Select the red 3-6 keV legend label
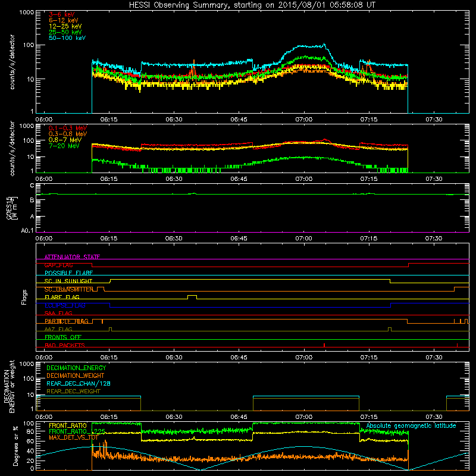This screenshot has height=476, width=476. (x=62, y=14)
